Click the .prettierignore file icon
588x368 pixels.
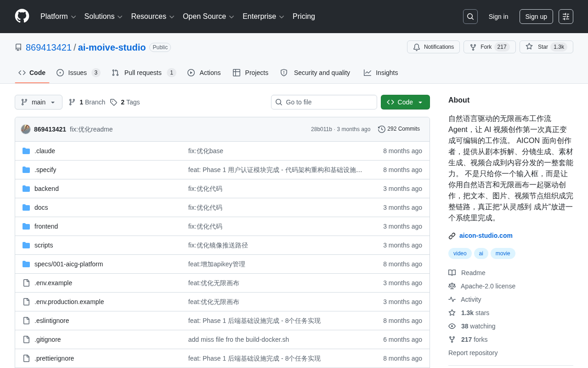pos(26,358)
